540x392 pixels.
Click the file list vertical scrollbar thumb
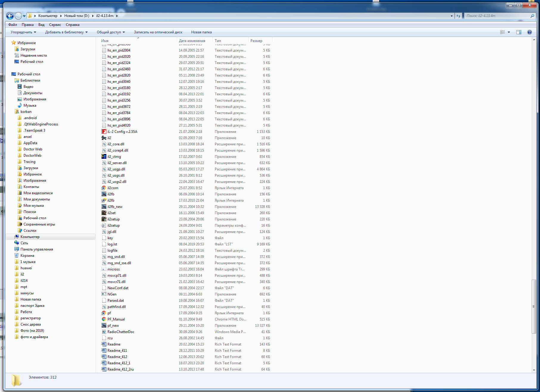pos(534,307)
